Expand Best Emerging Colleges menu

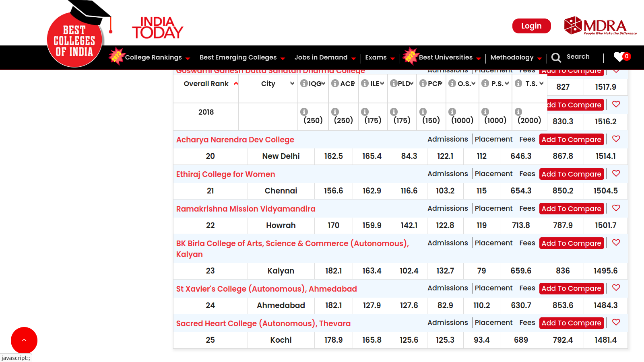pyautogui.click(x=242, y=58)
